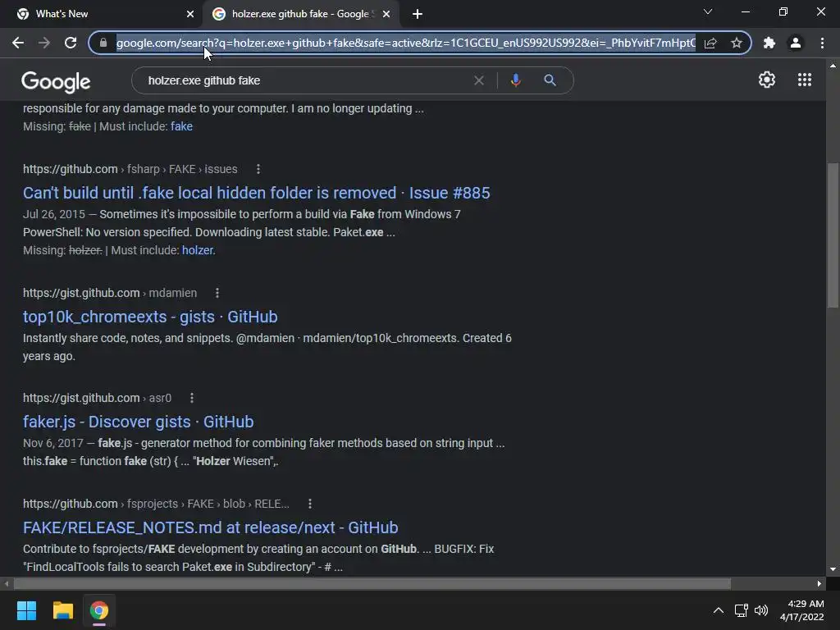Open faker.js Discover gists result
This screenshot has width=840, height=630.
(x=138, y=422)
